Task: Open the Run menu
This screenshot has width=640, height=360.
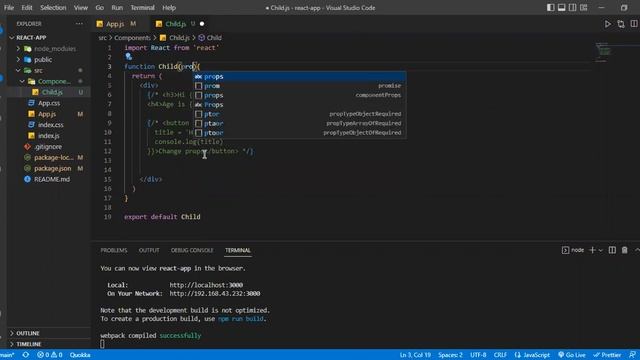Action: [x=117, y=7]
